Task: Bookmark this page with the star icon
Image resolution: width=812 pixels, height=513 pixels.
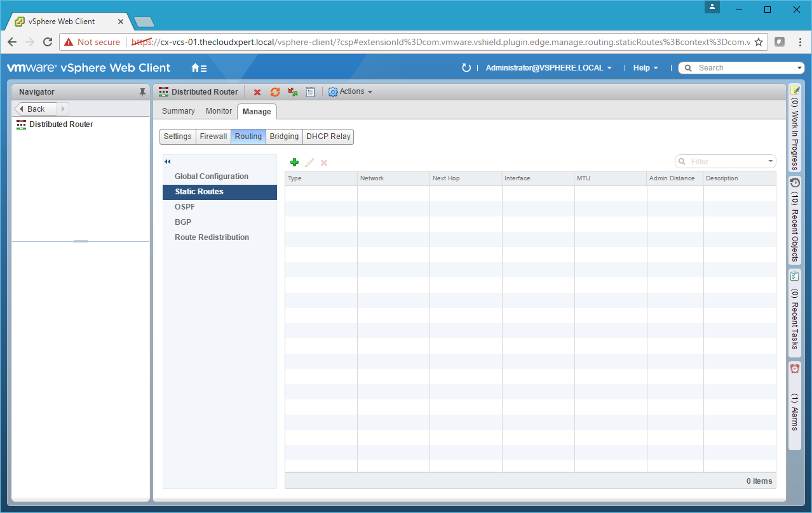Action: point(758,42)
